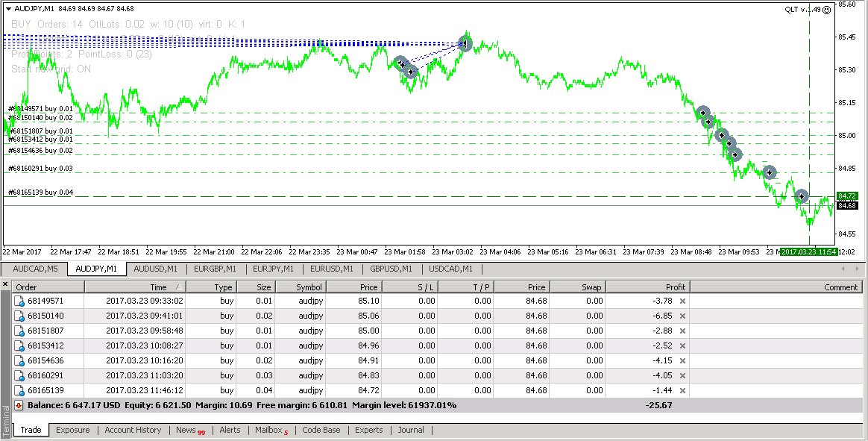Open the Mailbox tab

[271, 430]
